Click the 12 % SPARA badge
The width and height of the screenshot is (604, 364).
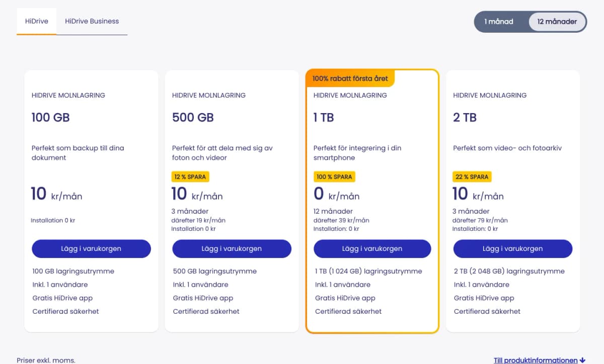pos(191,177)
